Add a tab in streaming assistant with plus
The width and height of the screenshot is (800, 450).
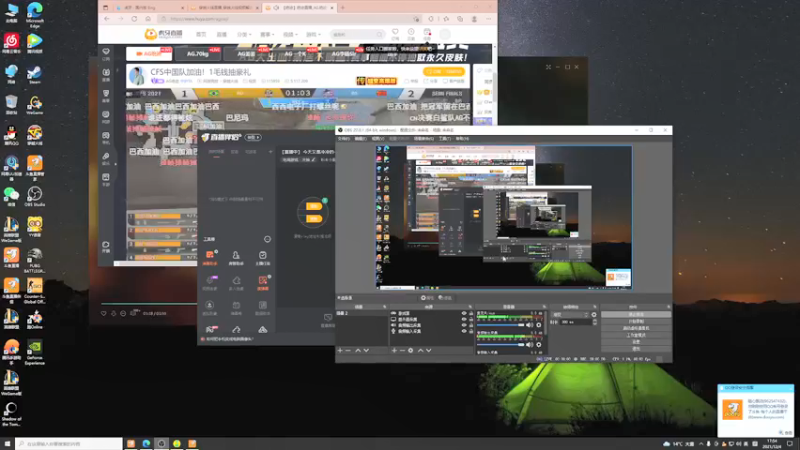pyautogui.click(x=270, y=152)
